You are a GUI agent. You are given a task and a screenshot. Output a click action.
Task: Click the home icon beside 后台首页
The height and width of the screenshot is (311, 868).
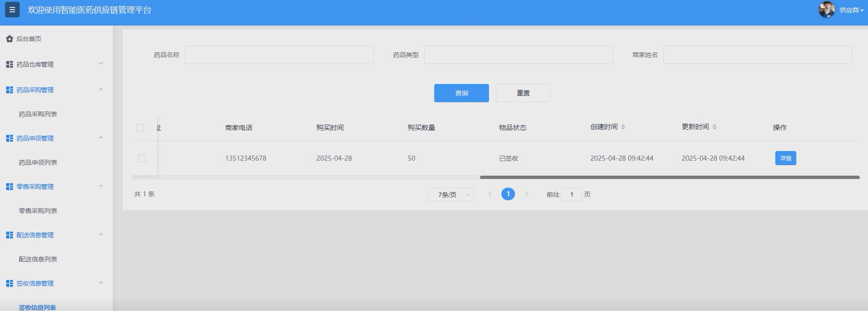pos(10,39)
